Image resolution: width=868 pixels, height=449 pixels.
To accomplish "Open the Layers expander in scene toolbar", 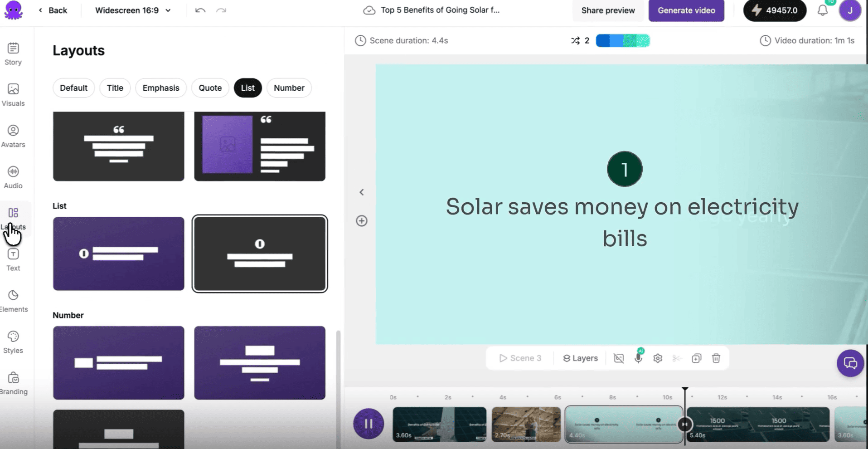I will pyautogui.click(x=581, y=358).
